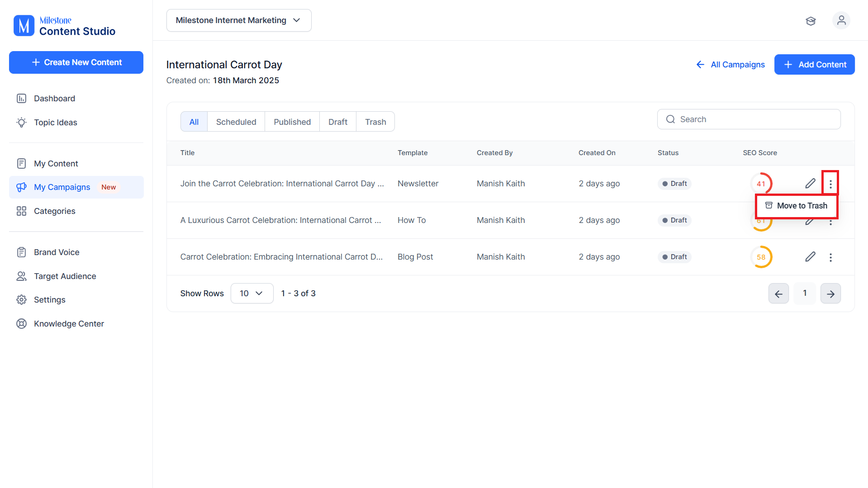Edit the Blog Post row with pencil icon

point(810,257)
